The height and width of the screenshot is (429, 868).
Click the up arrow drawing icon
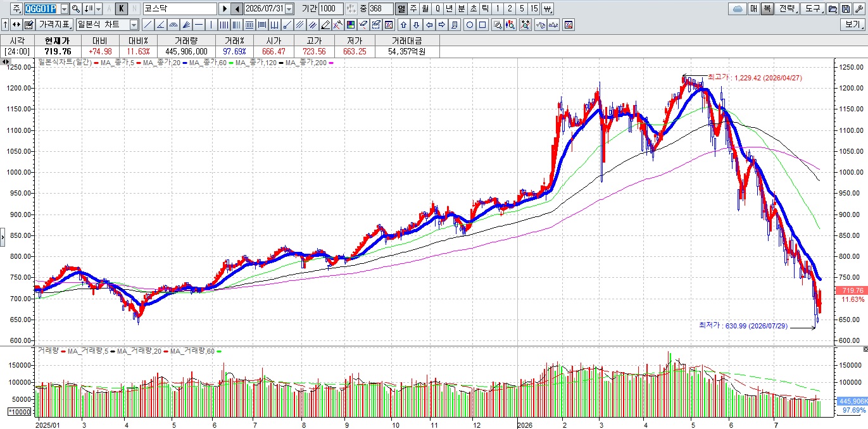[x=404, y=25]
